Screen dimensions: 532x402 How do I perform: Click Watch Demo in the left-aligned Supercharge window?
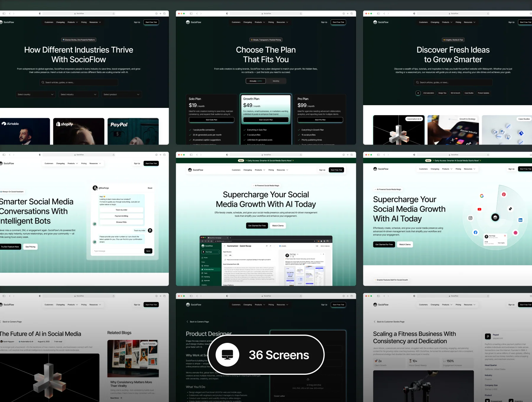tap(405, 244)
